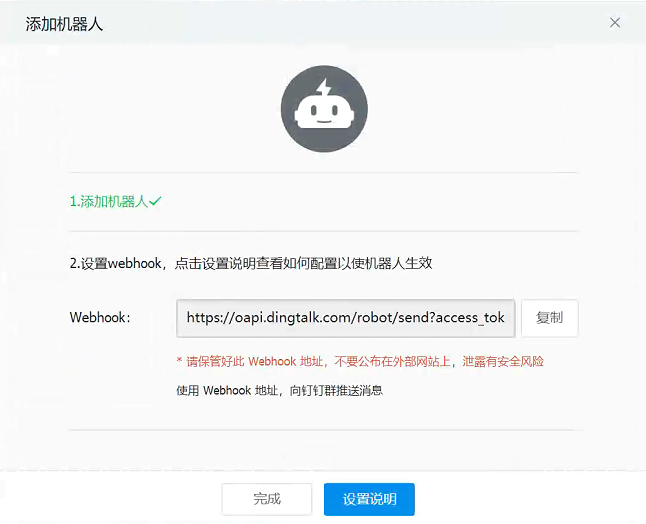
Task: Open the blue 设置说明 instructions button
Action: pos(369,499)
